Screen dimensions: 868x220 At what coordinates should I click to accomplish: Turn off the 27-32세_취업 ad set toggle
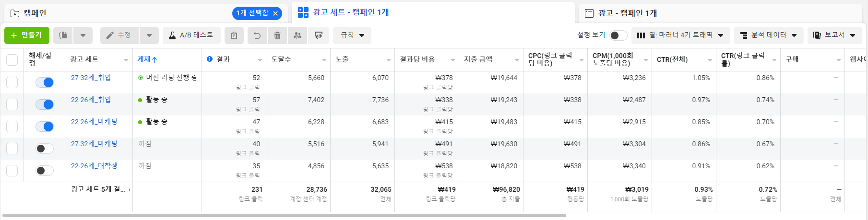coord(45,82)
